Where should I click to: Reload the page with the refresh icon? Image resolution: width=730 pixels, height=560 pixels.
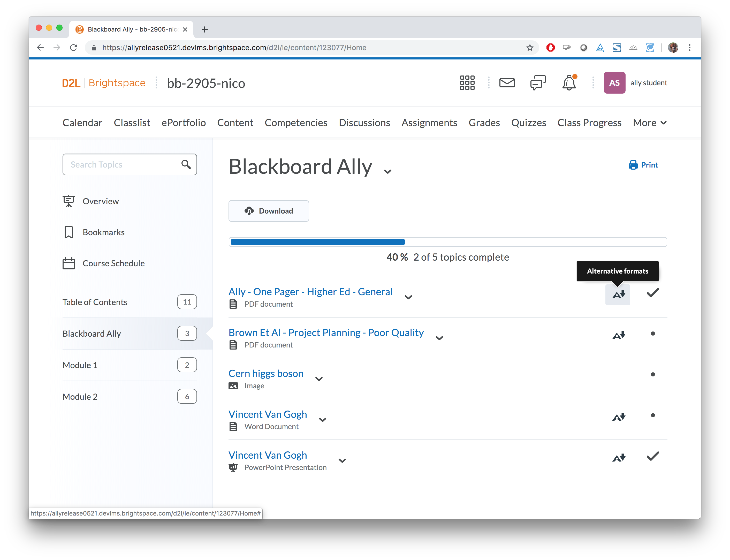tap(74, 48)
